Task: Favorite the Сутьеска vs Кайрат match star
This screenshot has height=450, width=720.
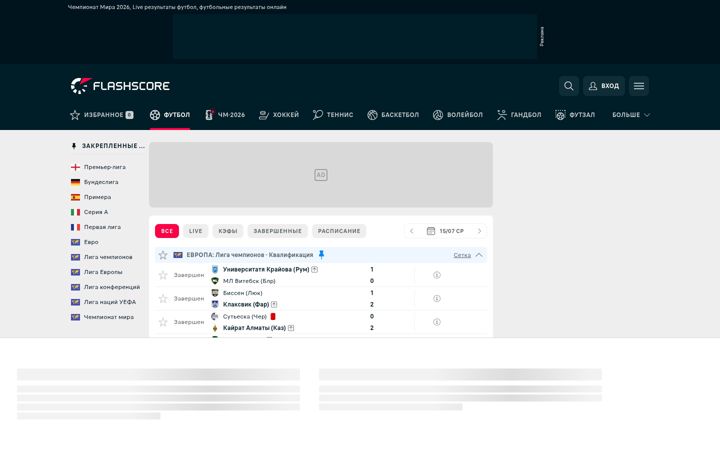Action: tap(163, 322)
